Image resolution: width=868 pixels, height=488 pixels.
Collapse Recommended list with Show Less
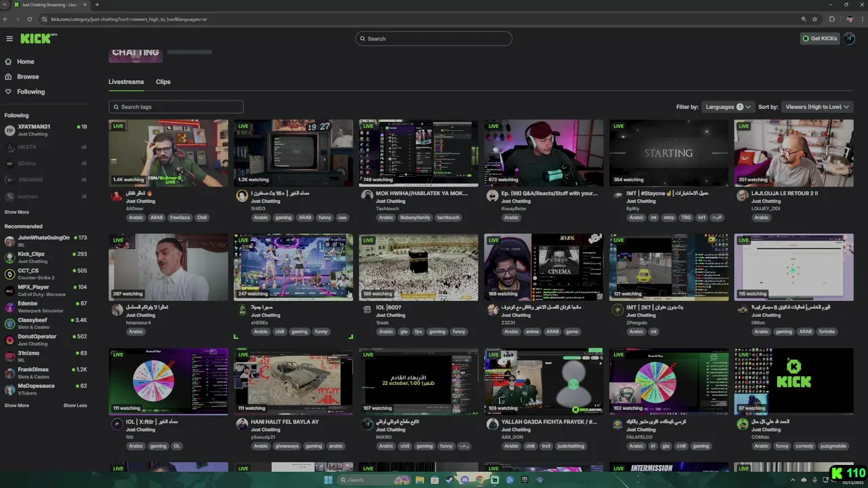coord(75,405)
